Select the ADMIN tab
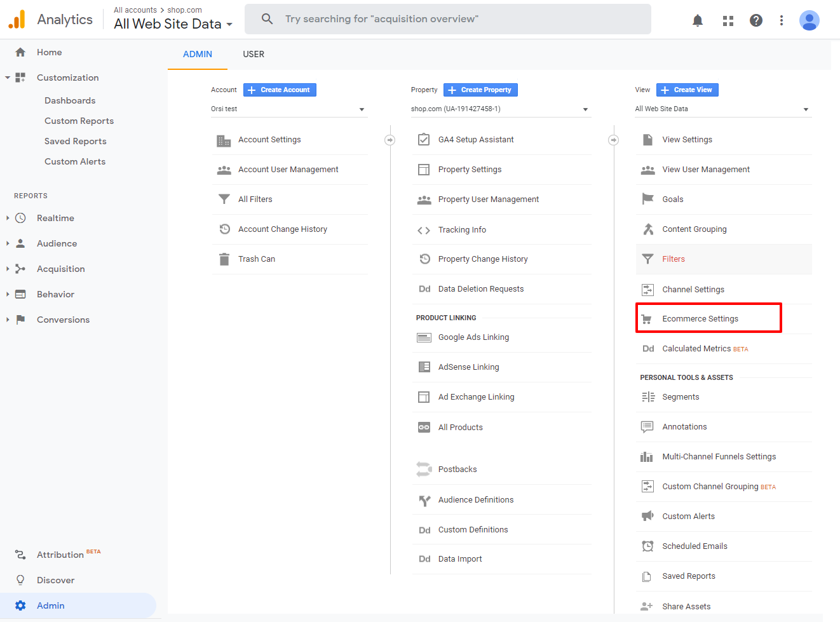Image resolution: width=840 pixels, height=622 pixels. coord(198,54)
